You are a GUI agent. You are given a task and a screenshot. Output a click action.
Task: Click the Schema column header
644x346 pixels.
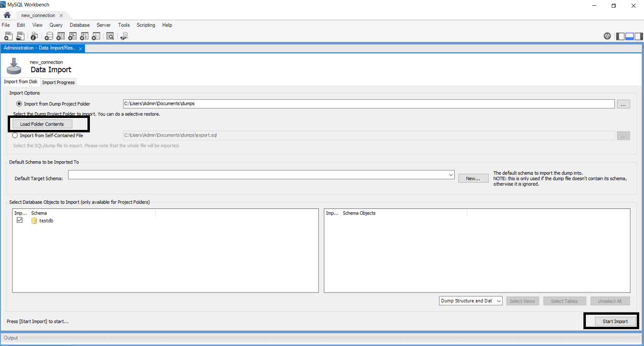click(x=92, y=213)
